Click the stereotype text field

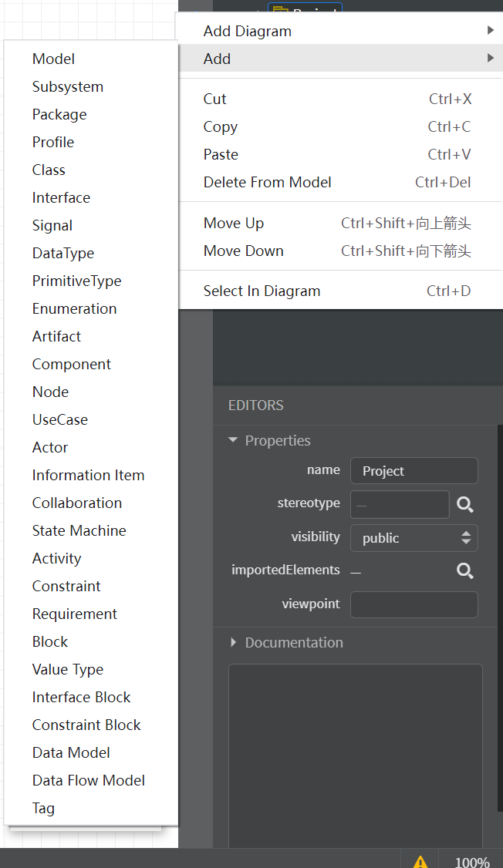[400, 504]
